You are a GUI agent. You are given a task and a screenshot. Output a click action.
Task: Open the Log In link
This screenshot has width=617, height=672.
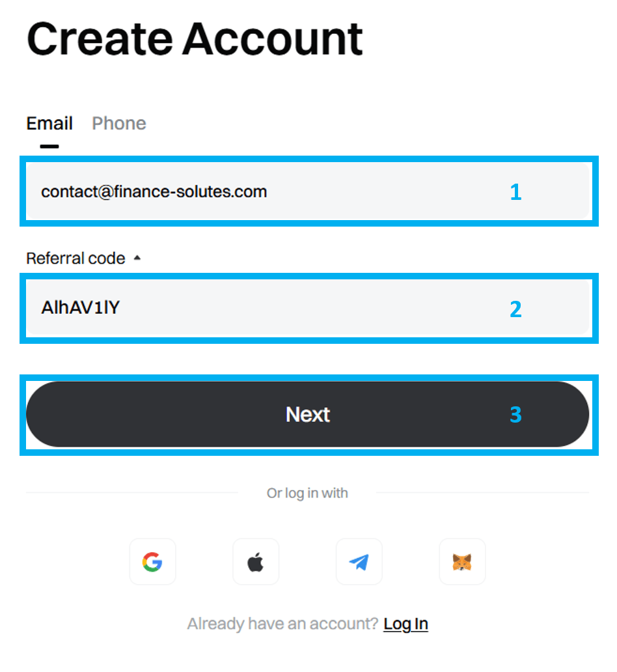pyautogui.click(x=405, y=624)
